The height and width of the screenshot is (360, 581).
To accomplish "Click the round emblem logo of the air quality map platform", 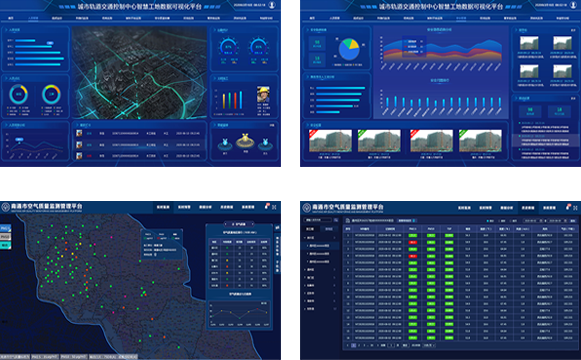I will (6, 207).
